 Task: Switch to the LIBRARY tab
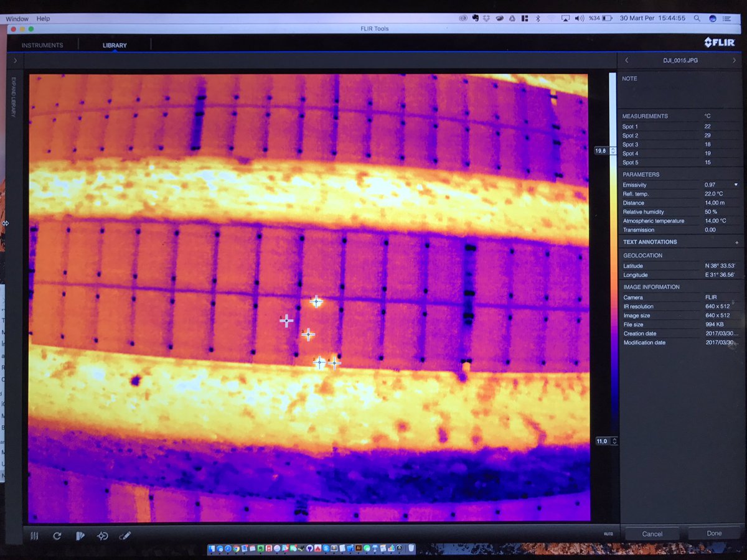click(115, 45)
